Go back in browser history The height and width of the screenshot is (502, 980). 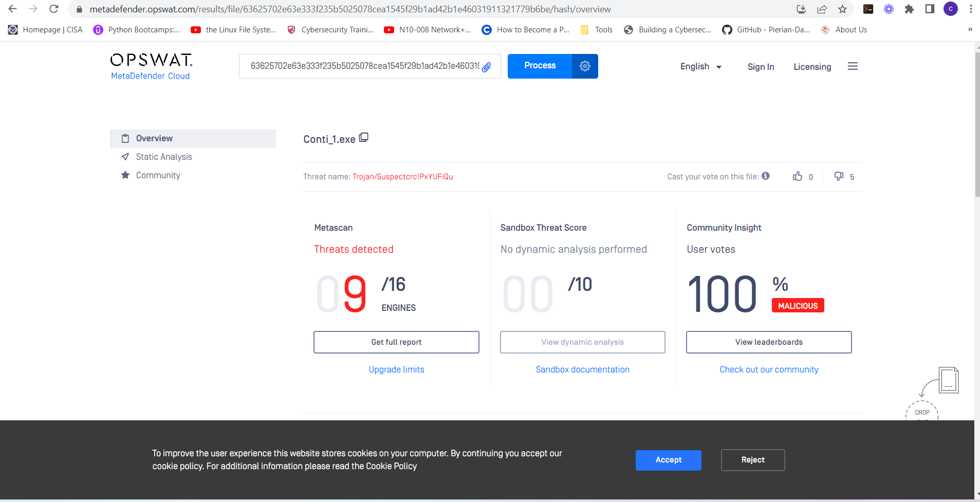(13, 9)
